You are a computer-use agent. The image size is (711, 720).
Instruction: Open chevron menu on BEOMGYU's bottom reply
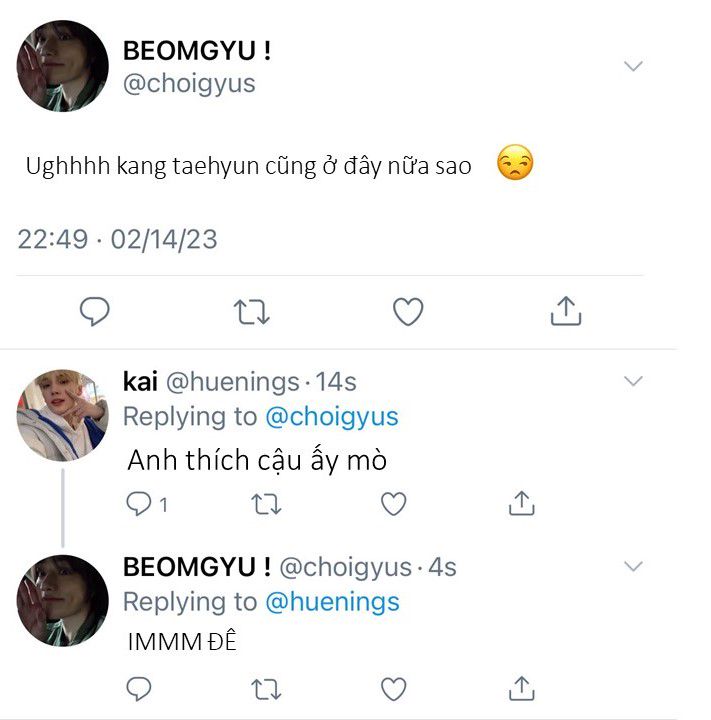tap(633, 567)
